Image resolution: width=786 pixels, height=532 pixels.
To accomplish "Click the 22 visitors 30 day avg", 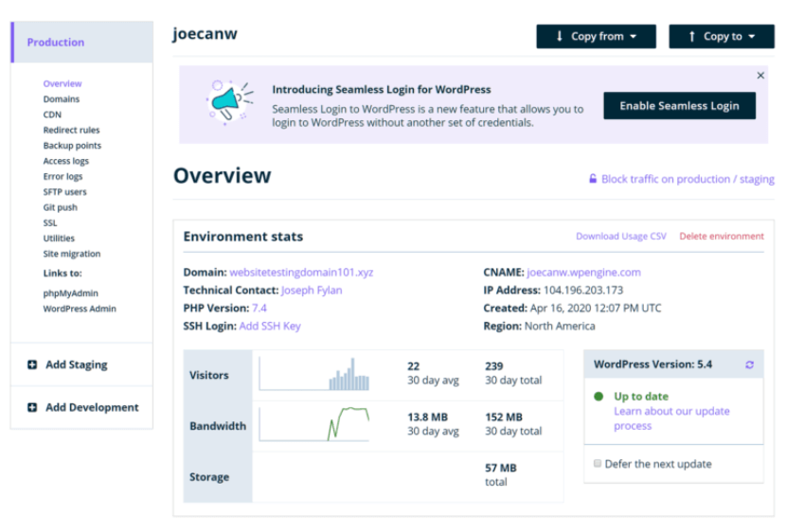I will tap(413, 366).
